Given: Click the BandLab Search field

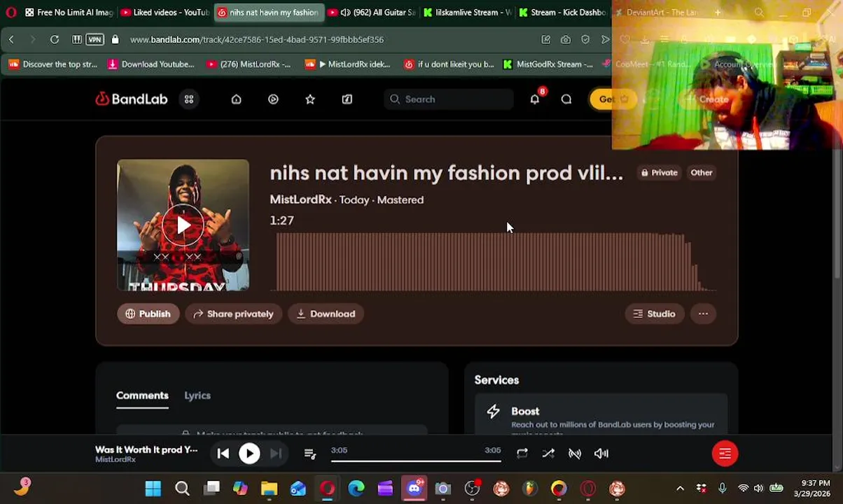Looking at the screenshot, I should (x=448, y=99).
